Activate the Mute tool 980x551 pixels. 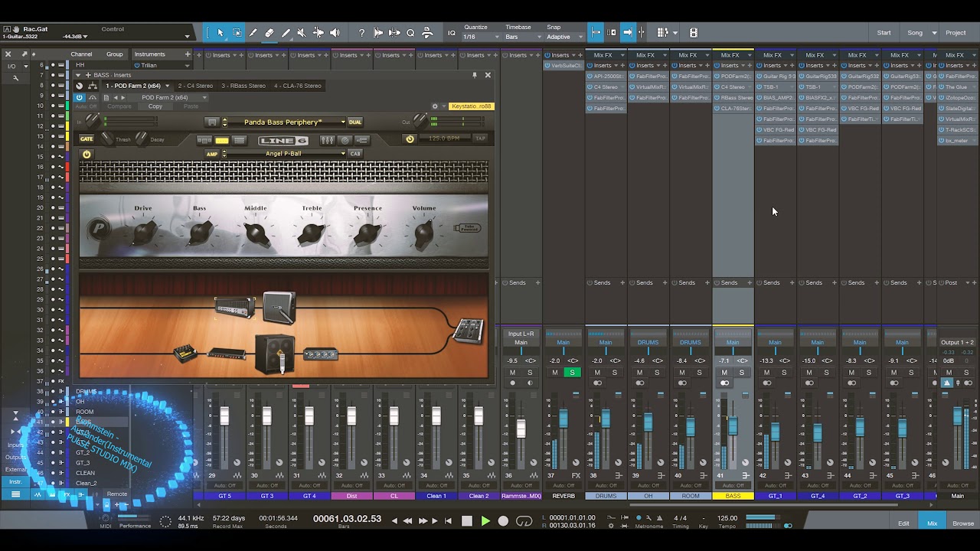click(x=302, y=33)
